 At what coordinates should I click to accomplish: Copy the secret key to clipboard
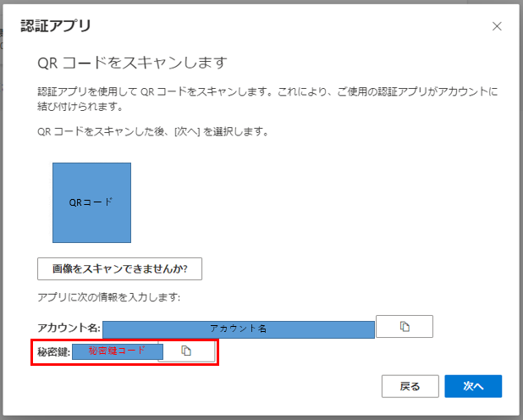(186, 351)
